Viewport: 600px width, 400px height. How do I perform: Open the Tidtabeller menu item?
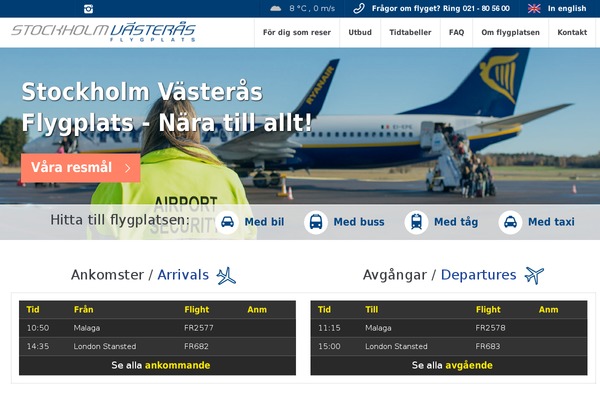tap(410, 33)
